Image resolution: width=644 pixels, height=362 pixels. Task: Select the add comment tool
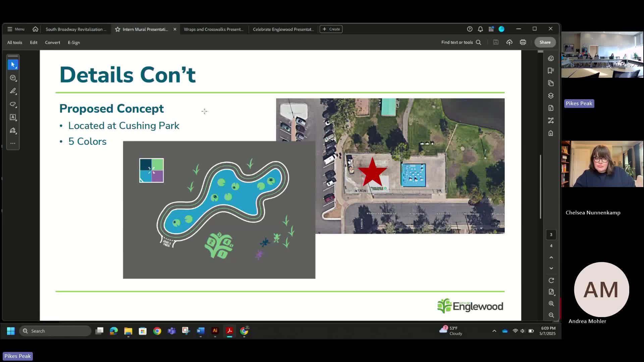tap(13, 78)
